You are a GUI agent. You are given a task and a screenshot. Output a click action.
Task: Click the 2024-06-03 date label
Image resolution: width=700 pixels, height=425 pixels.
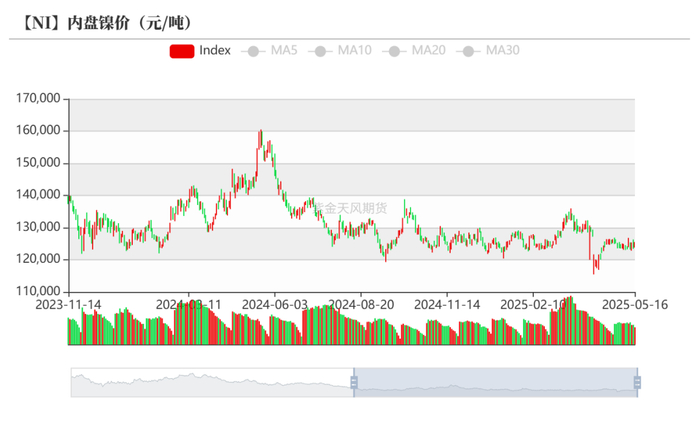[x=275, y=305]
